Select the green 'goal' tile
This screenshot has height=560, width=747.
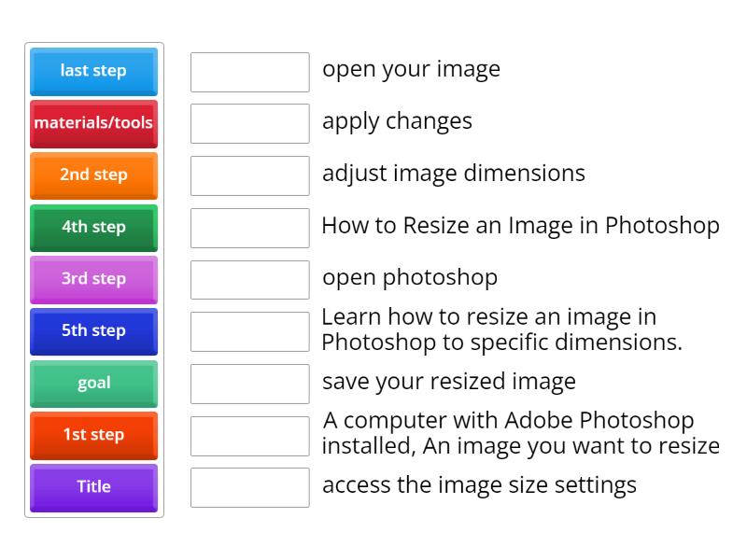[93, 383]
